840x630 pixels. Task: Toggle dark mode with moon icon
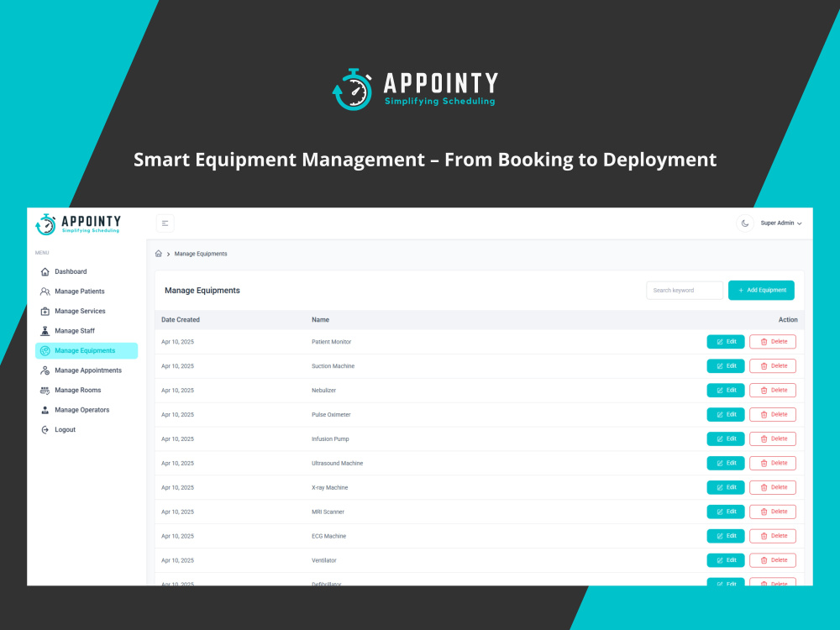point(744,223)
